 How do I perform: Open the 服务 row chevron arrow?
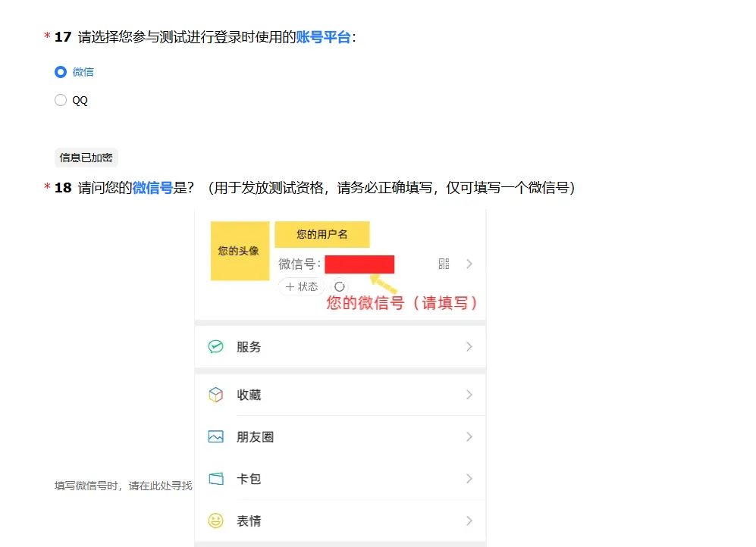coord(469,346)
